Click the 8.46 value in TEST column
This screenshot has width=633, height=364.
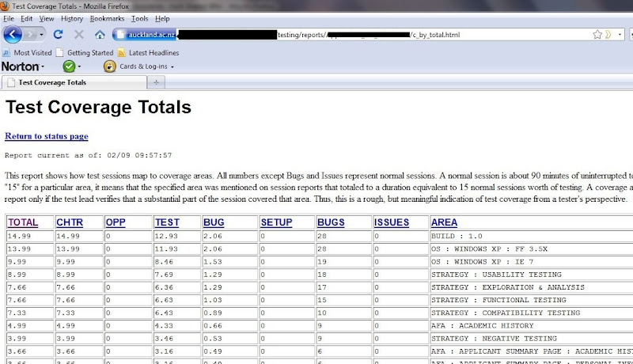(164, 262)
